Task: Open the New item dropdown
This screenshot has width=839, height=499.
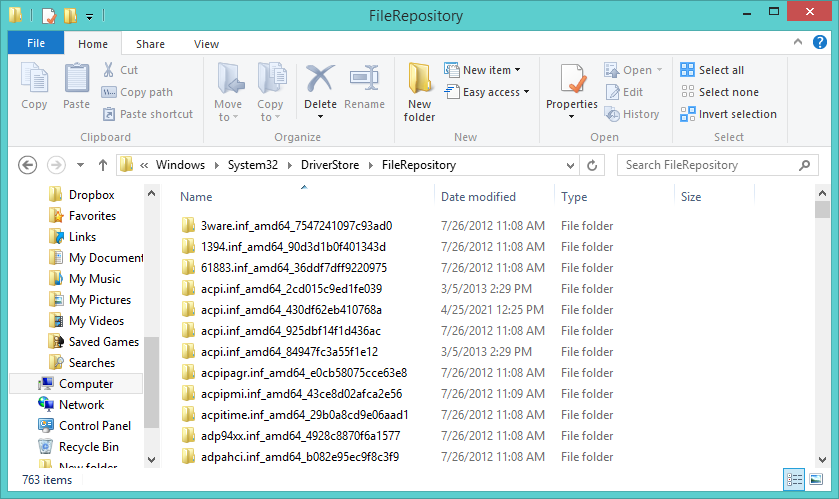Action: [x=482, y=70]
